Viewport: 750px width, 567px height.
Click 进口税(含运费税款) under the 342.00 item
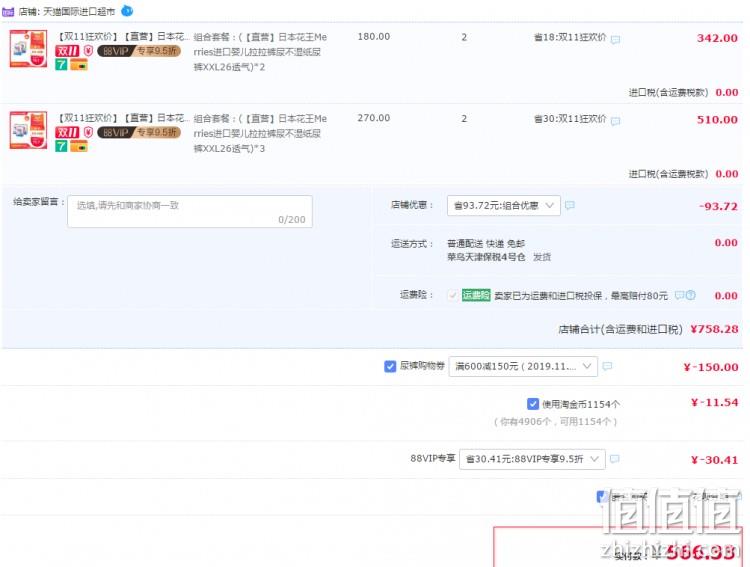668,92
